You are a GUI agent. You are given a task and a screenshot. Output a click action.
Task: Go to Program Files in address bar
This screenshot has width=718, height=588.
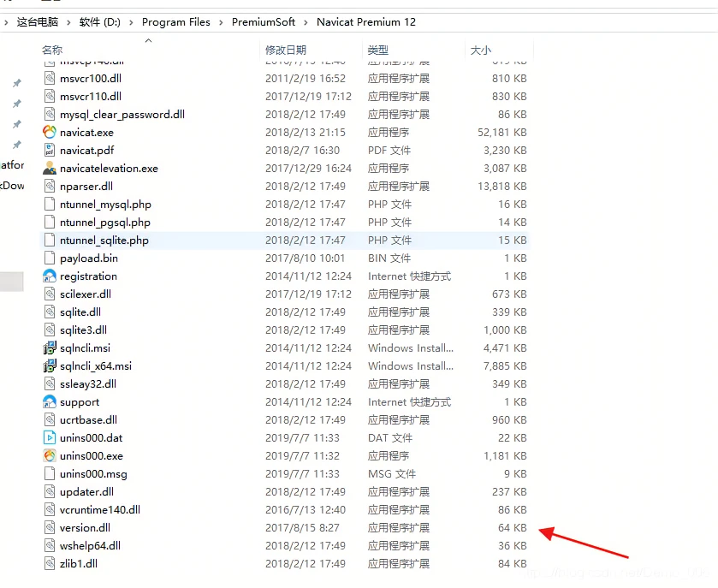[x=175, y=22]
